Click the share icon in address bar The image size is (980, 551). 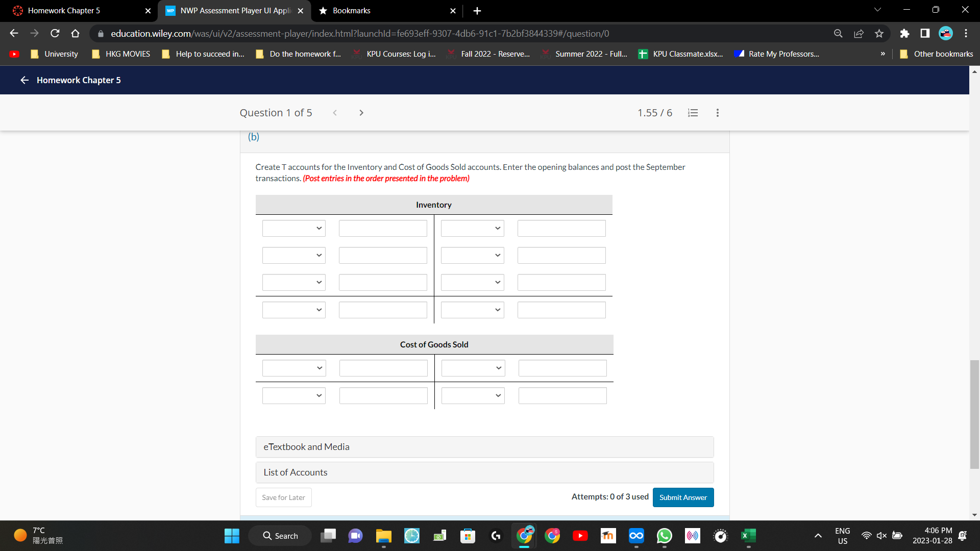click(859, 33)
